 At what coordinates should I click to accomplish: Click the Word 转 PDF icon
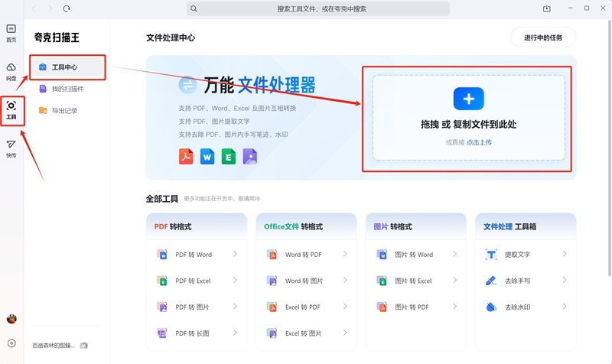272,255
